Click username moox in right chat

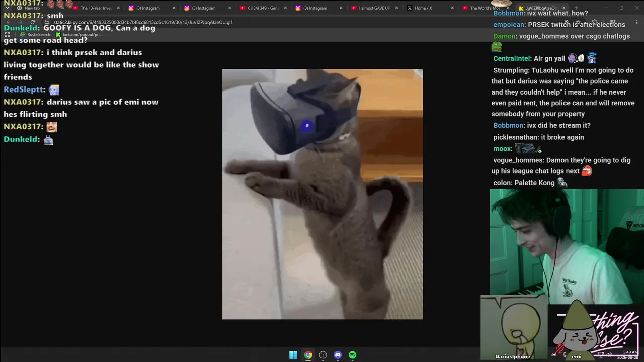(502, 149)
